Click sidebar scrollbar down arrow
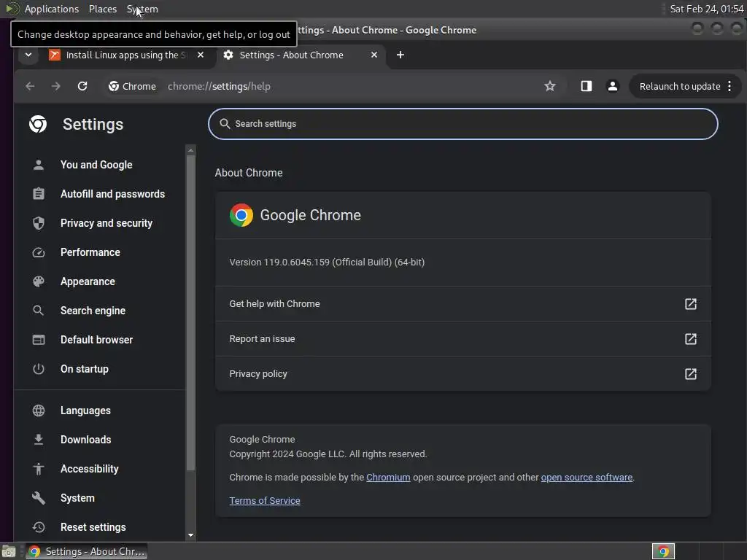The height and width of the screenshot is (560, 747). pos(190,535)
